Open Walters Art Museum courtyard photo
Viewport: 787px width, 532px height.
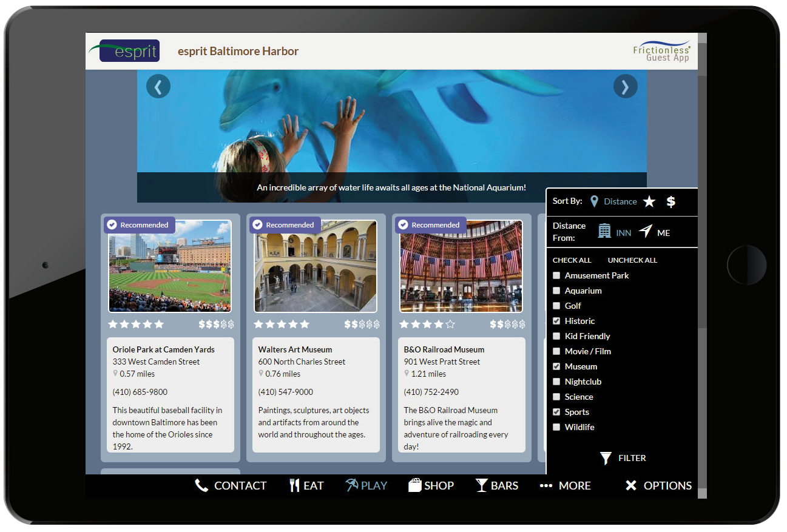(x=316, y=266)
